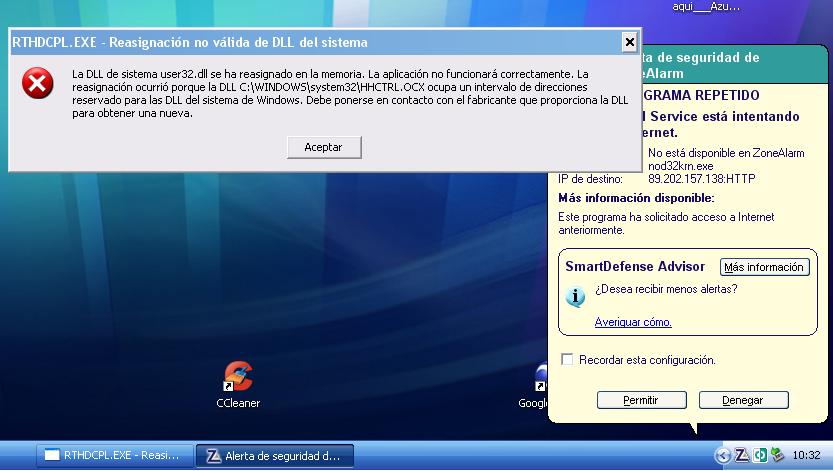Follow the Averiguar cómo link
This screenshot has width=833, height=471.
click(x=633, y=322)
